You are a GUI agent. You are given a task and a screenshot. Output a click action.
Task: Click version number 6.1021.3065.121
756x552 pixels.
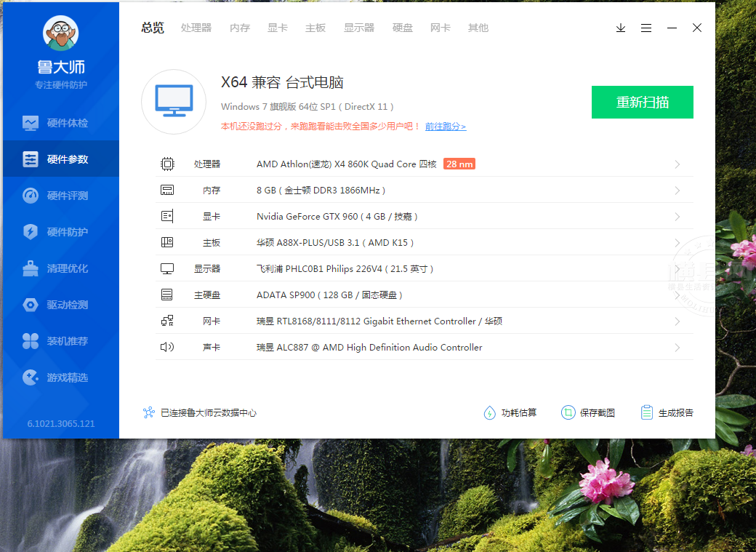[61, 424]
